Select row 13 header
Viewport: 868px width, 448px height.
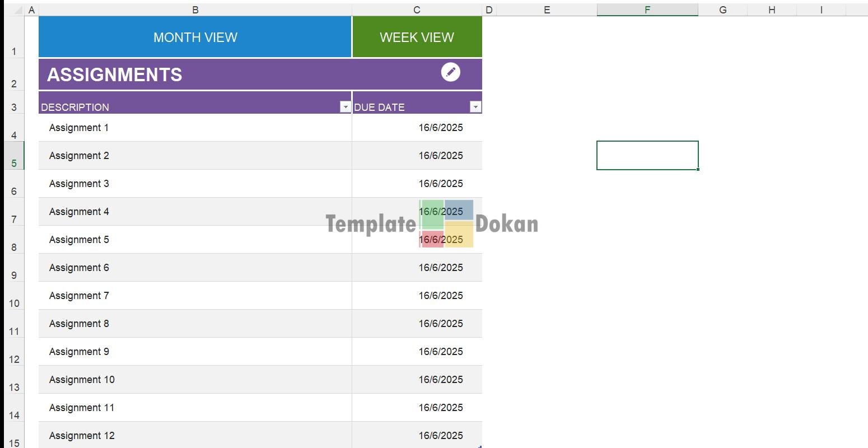pos(14,380)
